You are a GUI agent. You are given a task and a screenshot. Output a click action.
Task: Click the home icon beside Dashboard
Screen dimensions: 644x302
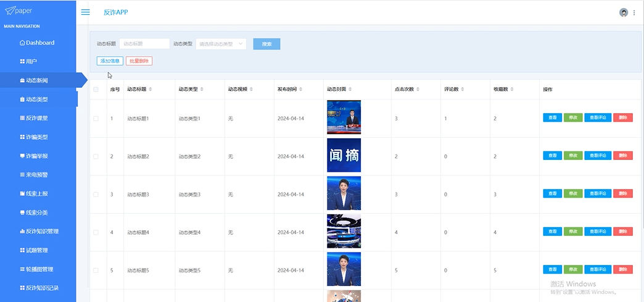22,43
